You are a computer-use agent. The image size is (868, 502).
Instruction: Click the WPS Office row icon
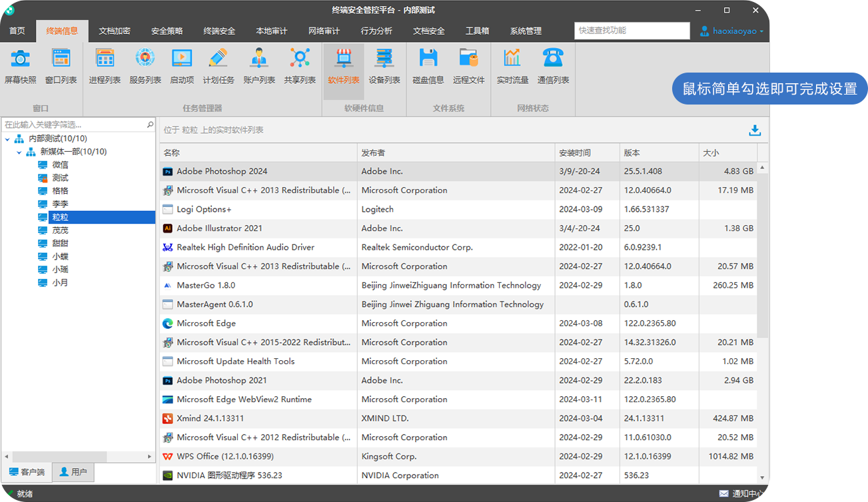pyautogui.click(x=168, y=457)
